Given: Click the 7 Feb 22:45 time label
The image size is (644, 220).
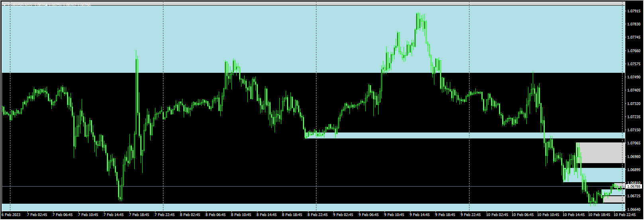Looking at the screenshot, I should tap(165, 215).
